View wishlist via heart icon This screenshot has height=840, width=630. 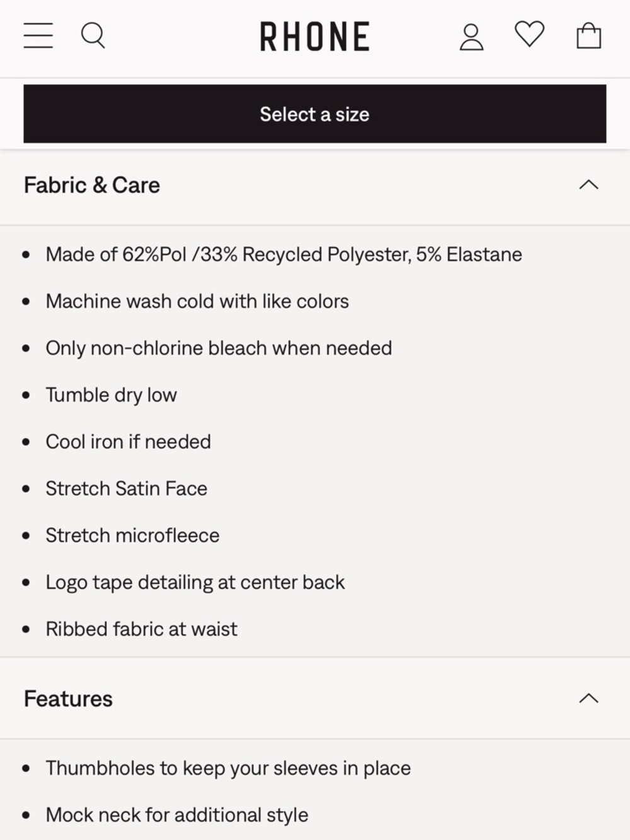(529, 34)
